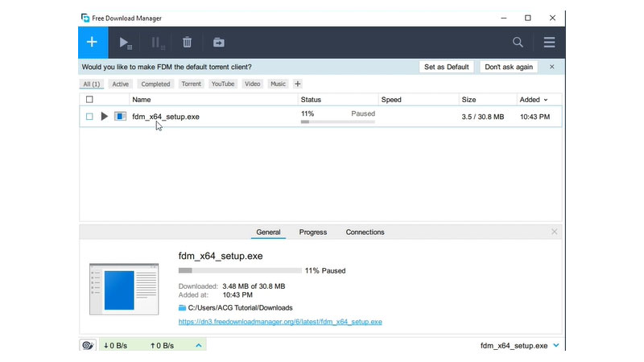Click the Paused status text in row

[363, 113]
